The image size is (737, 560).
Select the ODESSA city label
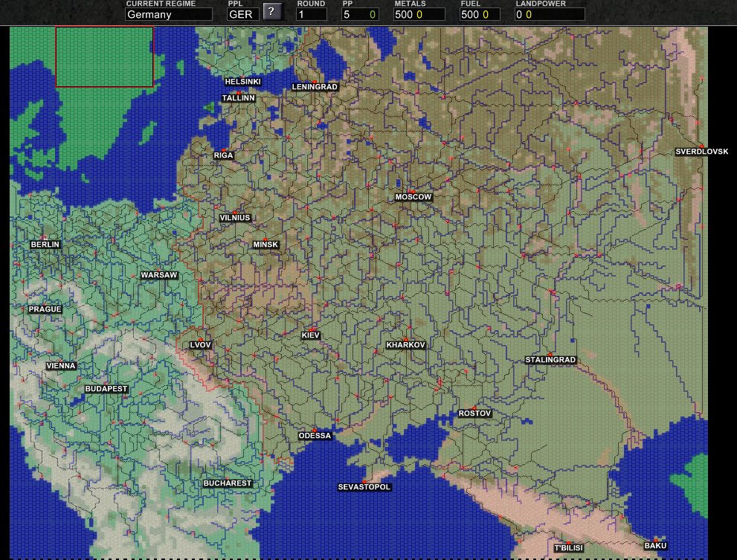[315, 435]
